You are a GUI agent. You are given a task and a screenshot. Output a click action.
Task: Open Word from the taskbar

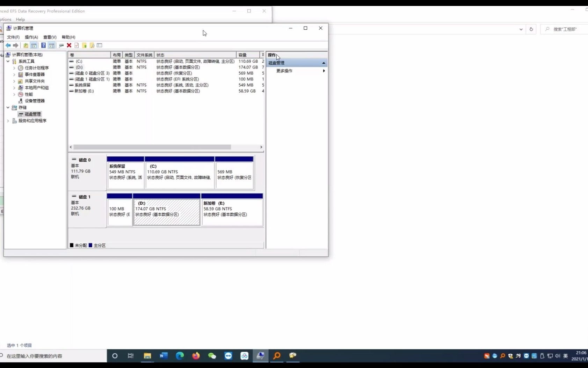(x=164, y=356)
